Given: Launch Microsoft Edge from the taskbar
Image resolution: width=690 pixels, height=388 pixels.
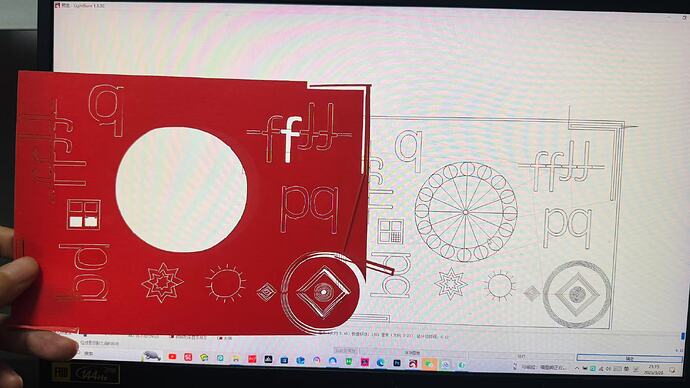Looking at the screenshot, I should pos(380,362).
